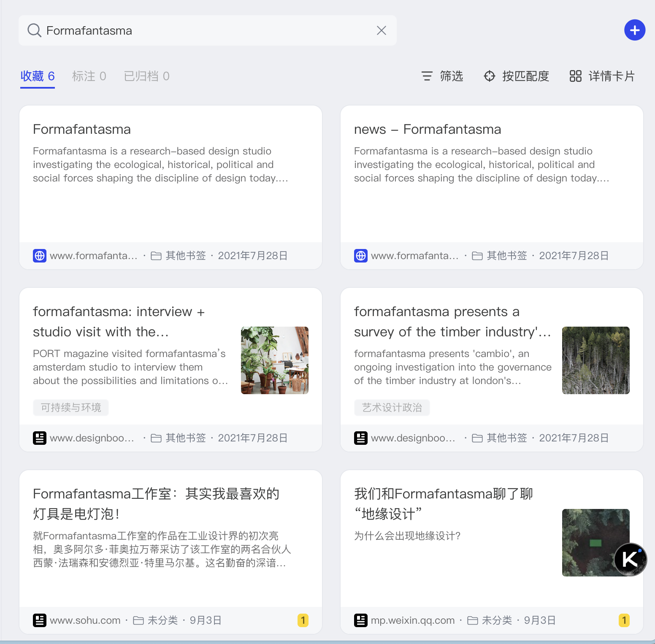Click the 可持续与环境 tag
The width and height of the screenshot is (655, 644).
[x=71, y=407]
